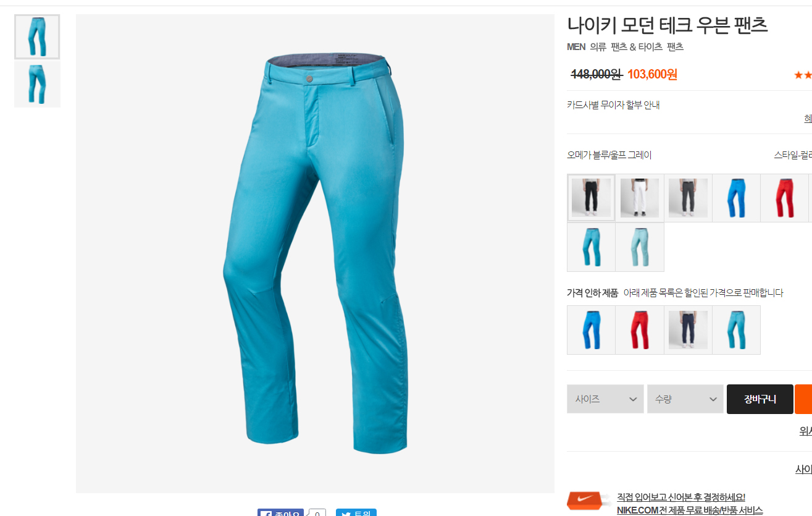Open the 팬츠 & 타이츠 breadcrumb link
The width and height of the screenshot is (812, 516).
[637, 47]
